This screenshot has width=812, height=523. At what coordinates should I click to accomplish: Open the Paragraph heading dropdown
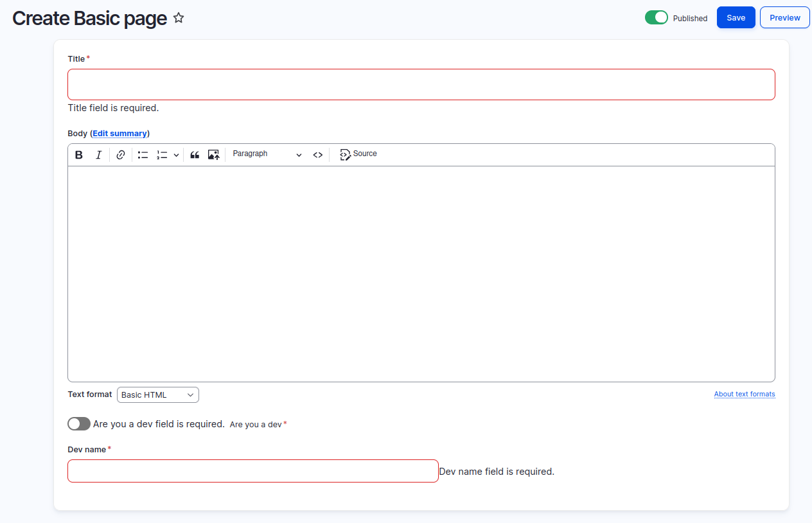(x=267, y=154)
